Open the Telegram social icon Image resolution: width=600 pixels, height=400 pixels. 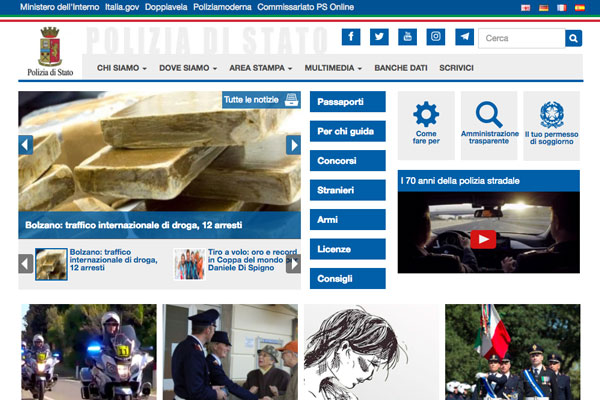click(x=464, y=37)
